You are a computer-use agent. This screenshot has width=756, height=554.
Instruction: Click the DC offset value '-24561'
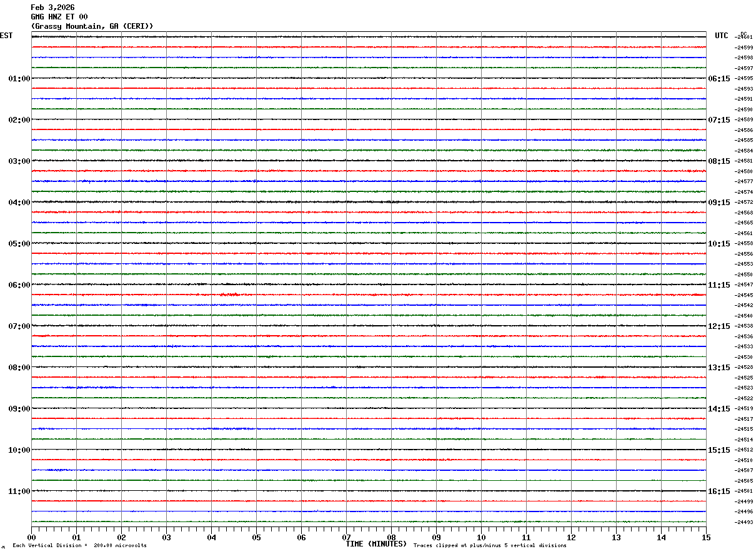(x=744, y=233)
